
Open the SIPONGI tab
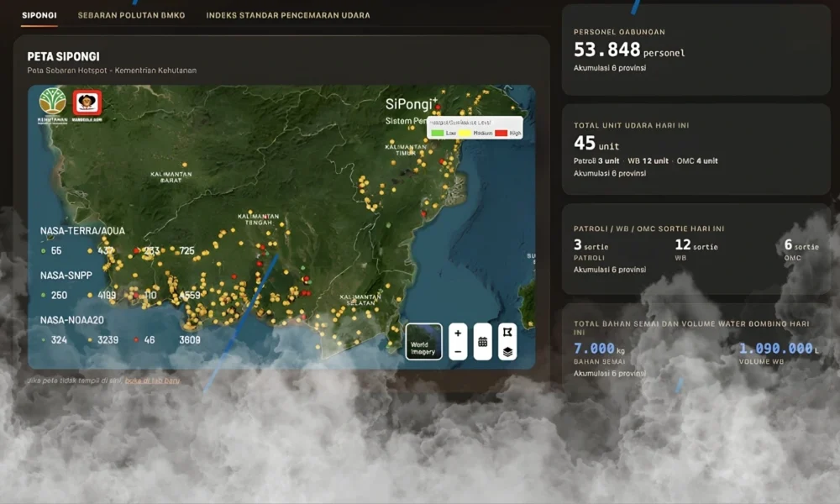click(39, 15)
